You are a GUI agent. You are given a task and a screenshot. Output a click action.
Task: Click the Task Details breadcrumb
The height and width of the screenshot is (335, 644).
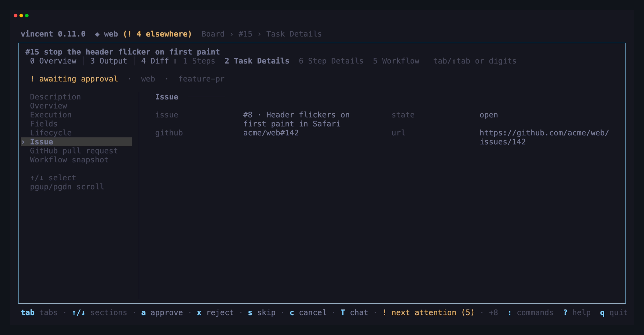click(294, 34)
